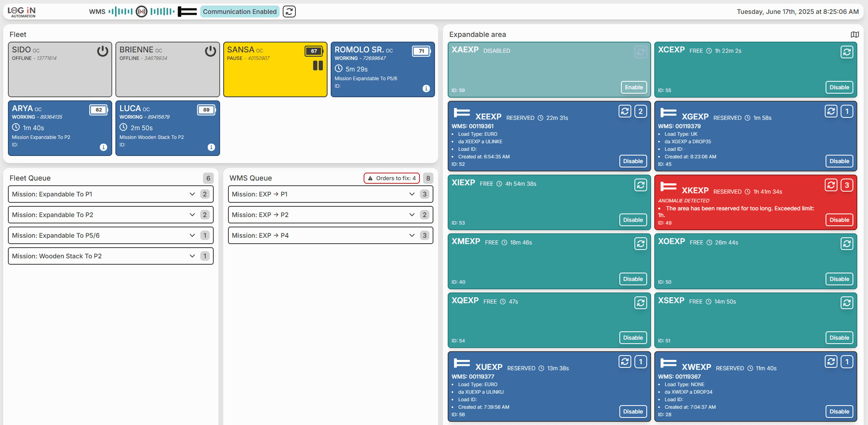Expand Mission: EXP → P4 in WMS Queue

click(330, 235)
